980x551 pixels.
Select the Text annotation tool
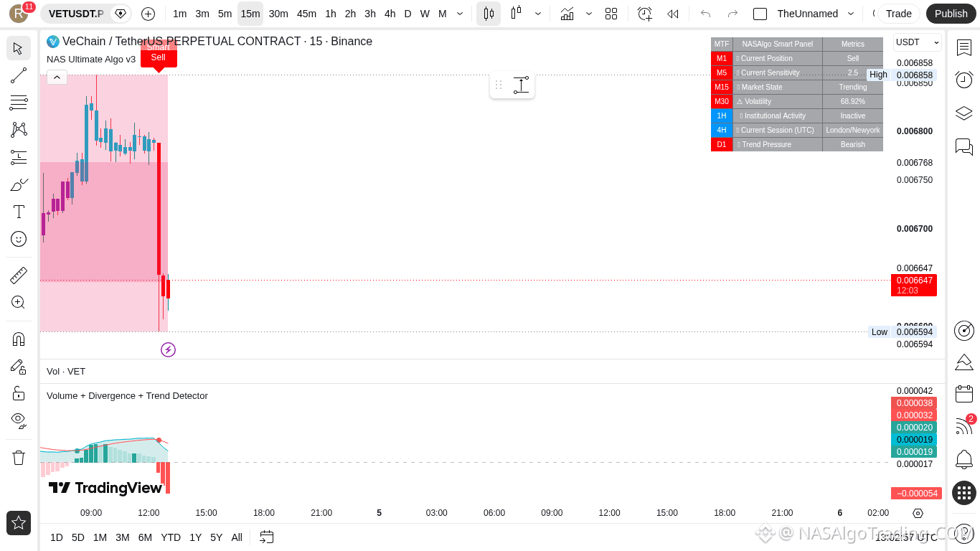coord(19,212)
